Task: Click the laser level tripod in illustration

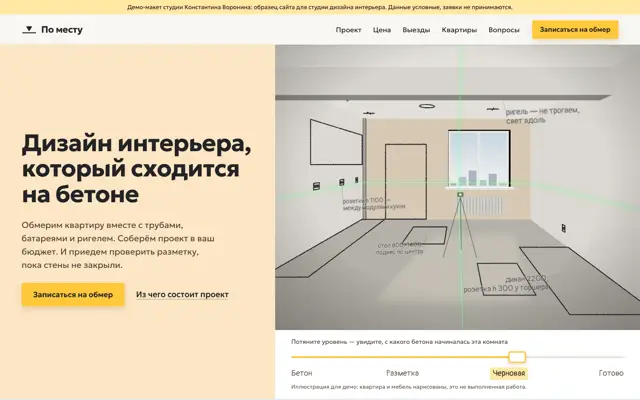Action: (460, 224)
